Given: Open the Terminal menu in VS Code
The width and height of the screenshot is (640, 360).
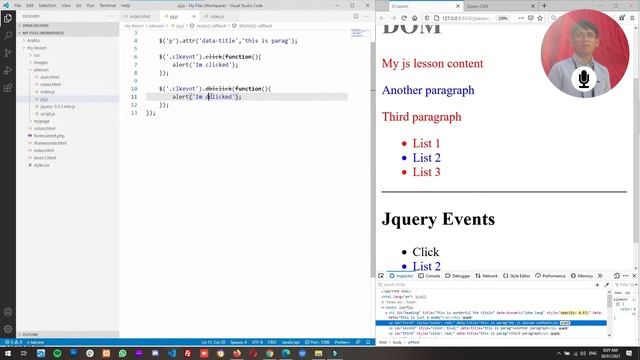Looking at the screenshot, I should 108,5.
